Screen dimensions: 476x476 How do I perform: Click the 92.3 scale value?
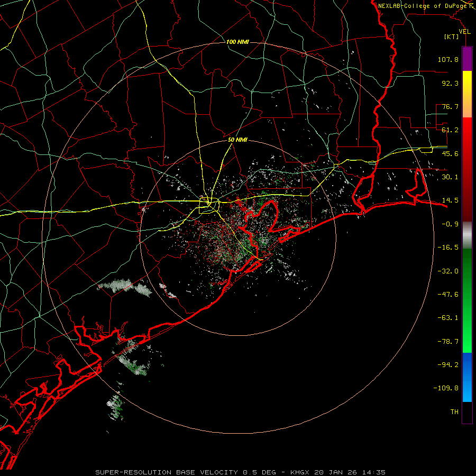(x=450, y=83)
